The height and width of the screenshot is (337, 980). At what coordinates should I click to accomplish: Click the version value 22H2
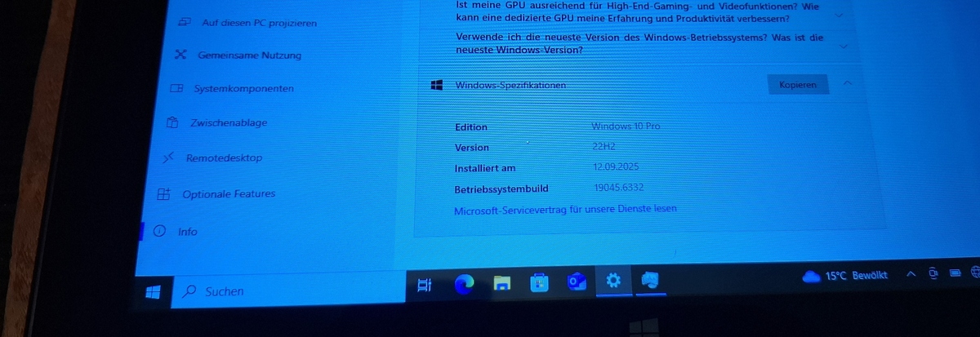(x=604, y=147)
